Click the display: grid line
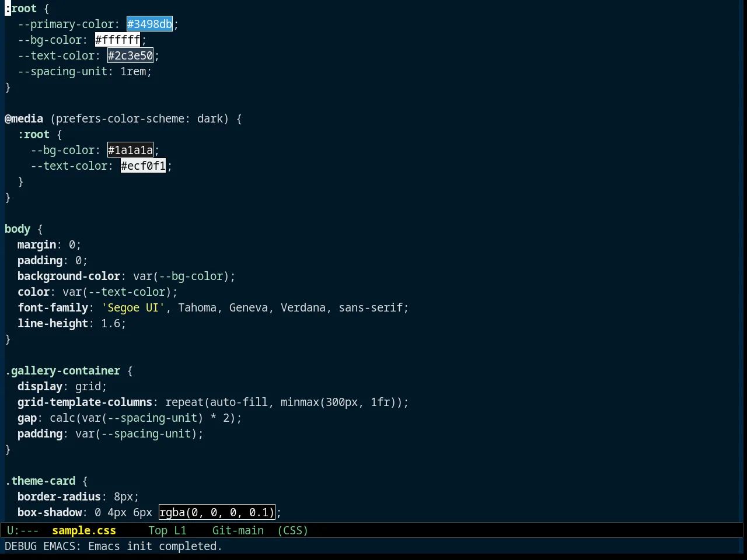The width and height of the screenshot is (747, 560). coord(62,386)
